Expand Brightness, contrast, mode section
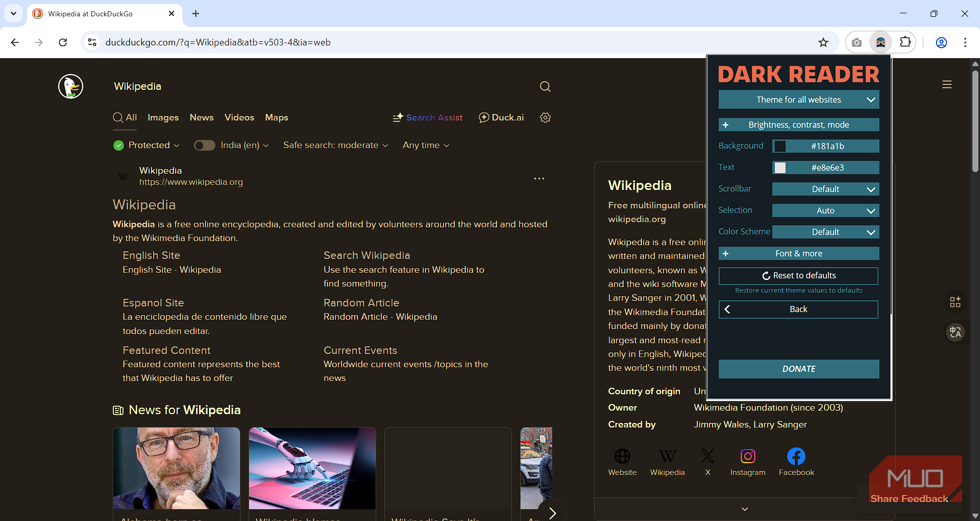980x521 pixels. point(799,125)
